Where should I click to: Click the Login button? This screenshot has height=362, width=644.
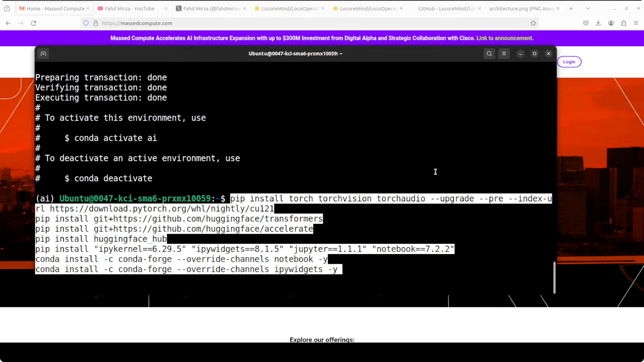click(x=569, y=62)
